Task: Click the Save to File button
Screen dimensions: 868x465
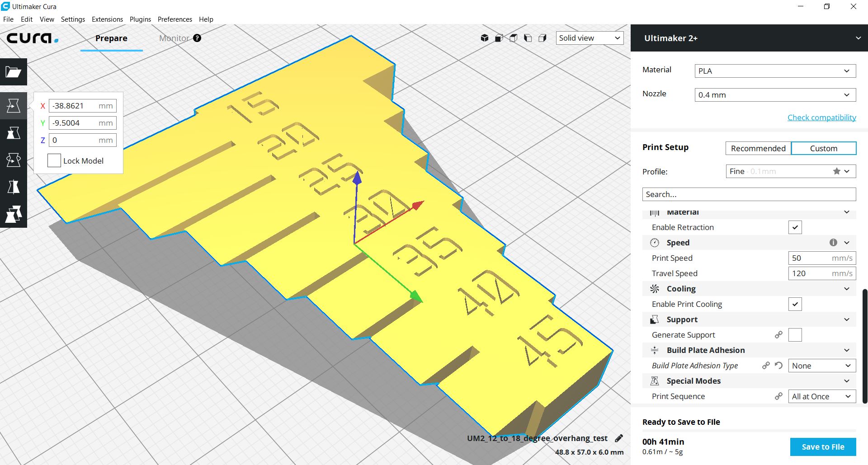Action: click(x=823, y=447)
